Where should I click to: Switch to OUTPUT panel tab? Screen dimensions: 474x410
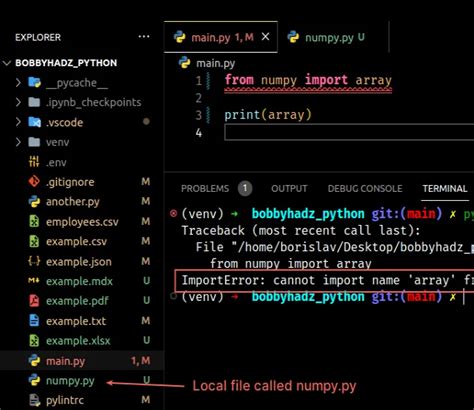point(289,189)
